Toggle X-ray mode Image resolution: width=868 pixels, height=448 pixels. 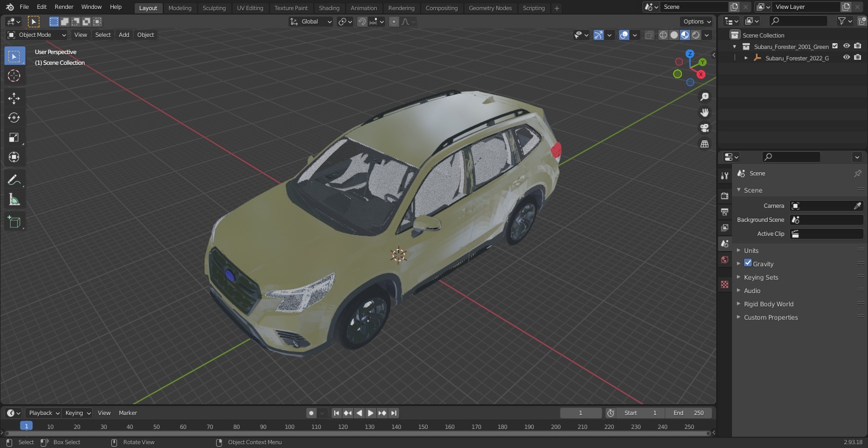[649, 35]
